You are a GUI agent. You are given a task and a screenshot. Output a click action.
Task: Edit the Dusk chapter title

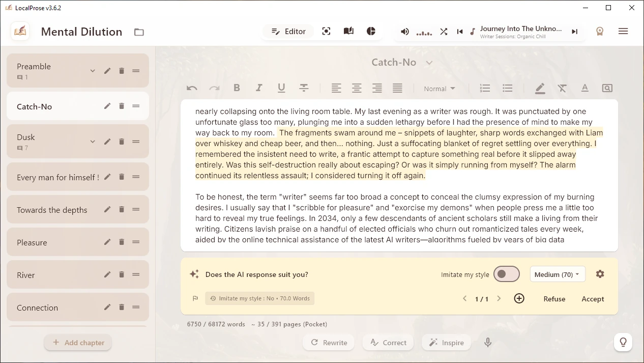coord(107,142)
